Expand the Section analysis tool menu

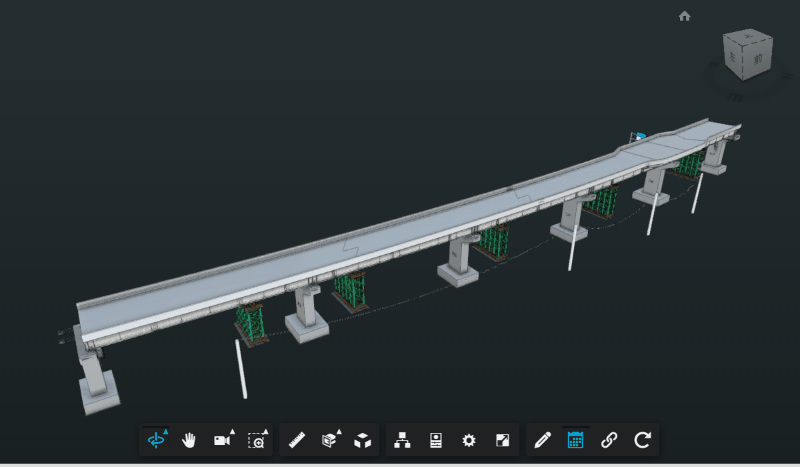(330, 439)
